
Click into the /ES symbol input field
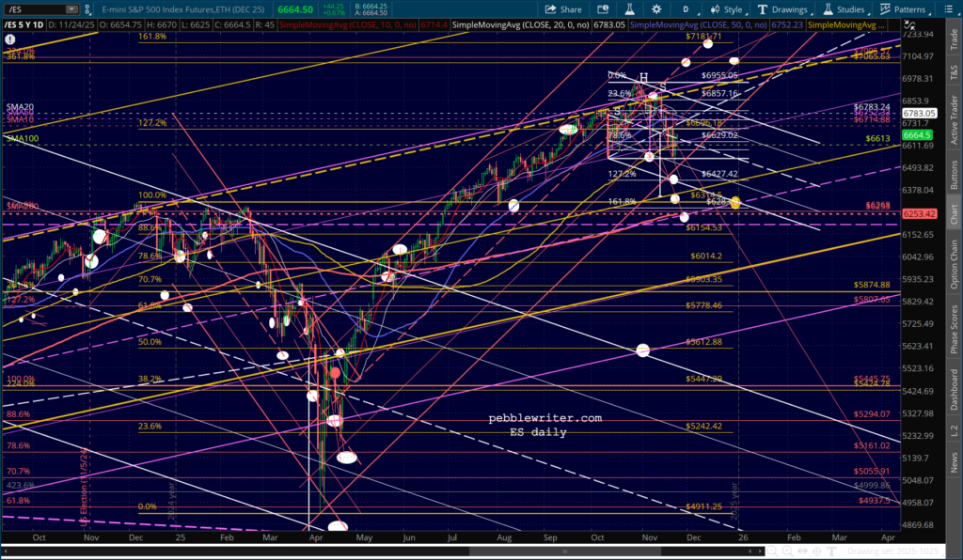tap(33, 8)
